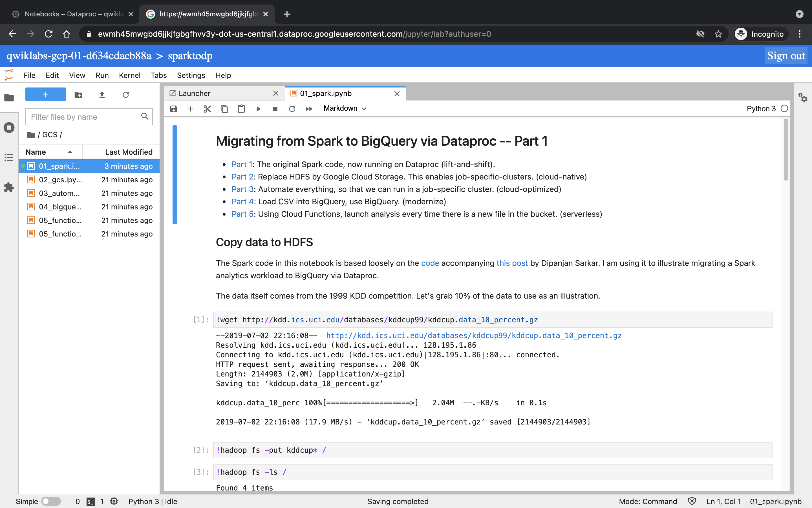Screen dimensions: 812x508
Task: Run the selected cell
Action: pyautogui.click(x=258, y=109)
